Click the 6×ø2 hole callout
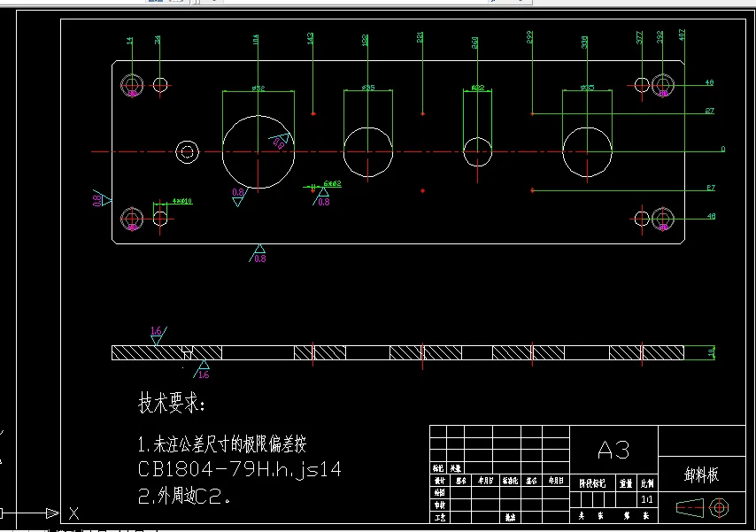Viewport: 756px width, 532px height. point(332,184)
